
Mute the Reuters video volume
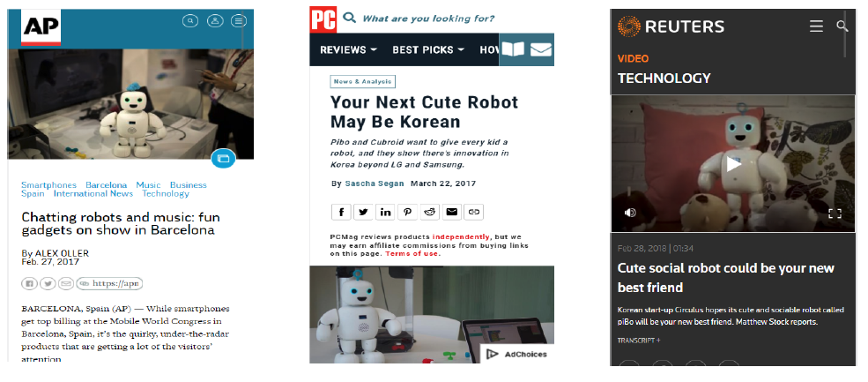pos(630,213)
